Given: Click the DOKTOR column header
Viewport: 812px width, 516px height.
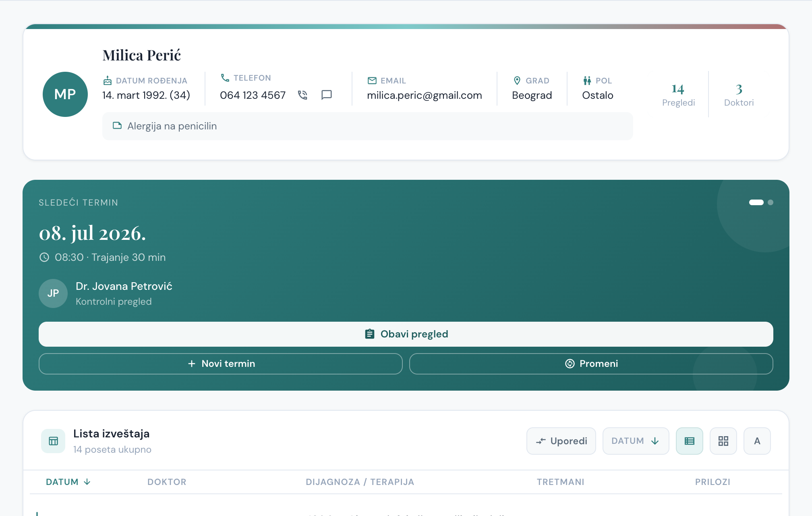Looking at the screenshot, I should click(x=167, y=482).
